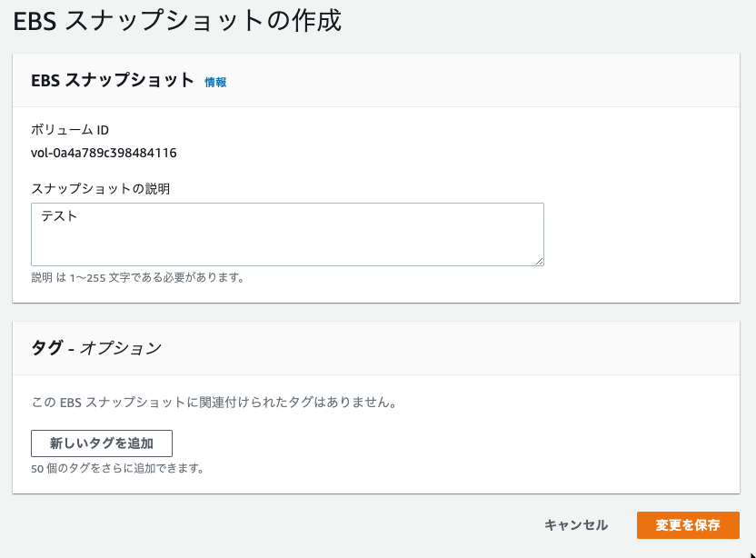Click the no-tags message この EBS スナップショット

tap(214, 402)
